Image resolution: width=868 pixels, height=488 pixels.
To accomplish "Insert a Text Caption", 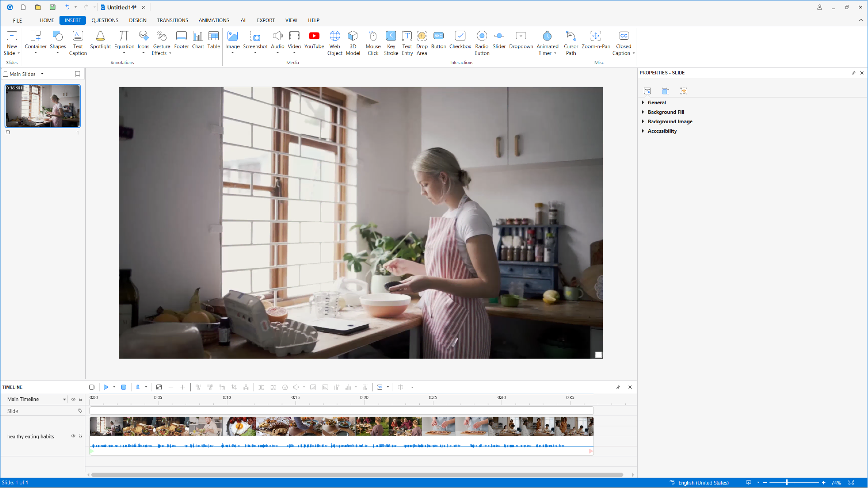I will click(78, 43).
